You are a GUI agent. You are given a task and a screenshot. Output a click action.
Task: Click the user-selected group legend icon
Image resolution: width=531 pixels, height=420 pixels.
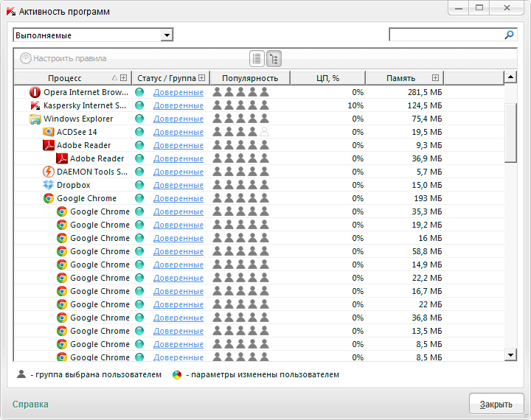21,374
